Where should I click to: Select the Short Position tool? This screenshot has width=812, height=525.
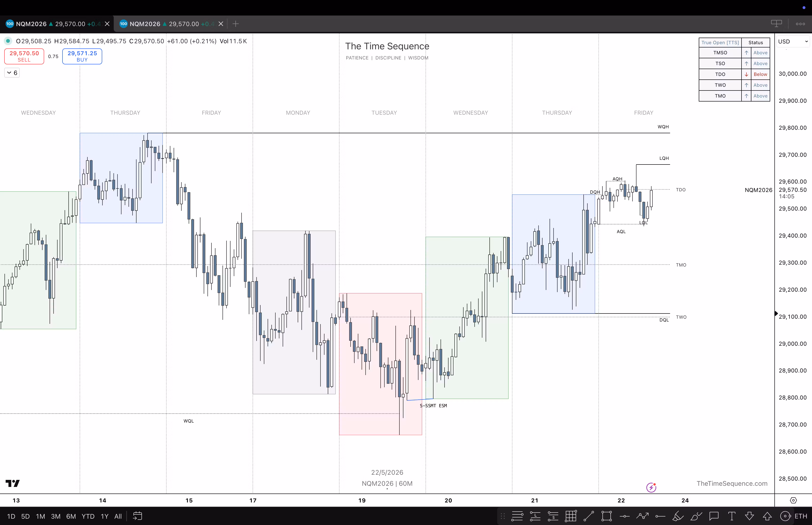click(x=553, y=516)
